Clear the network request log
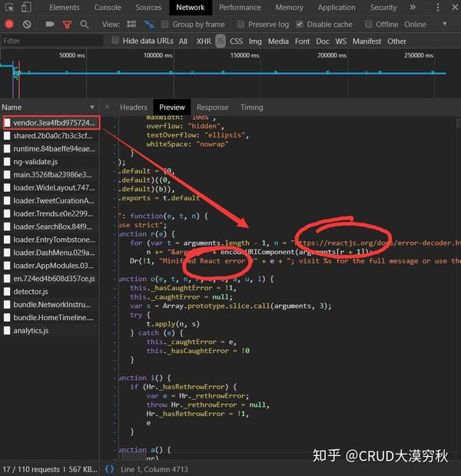 [27, 25]
